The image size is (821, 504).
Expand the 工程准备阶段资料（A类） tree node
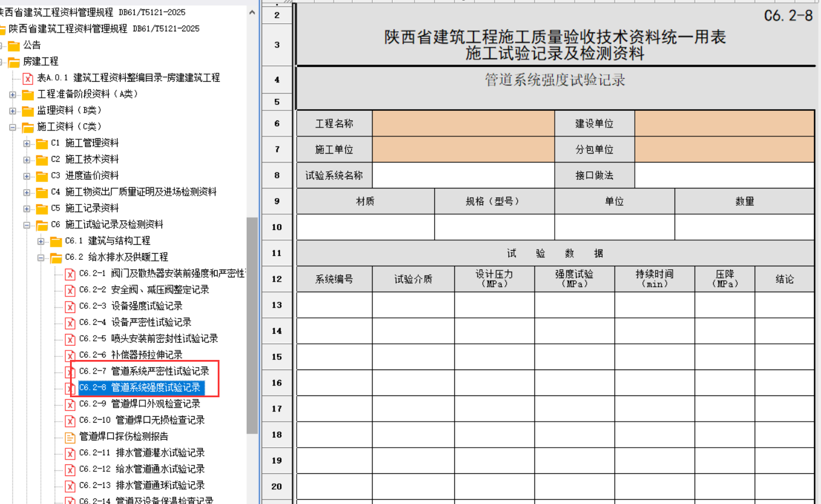12,94
